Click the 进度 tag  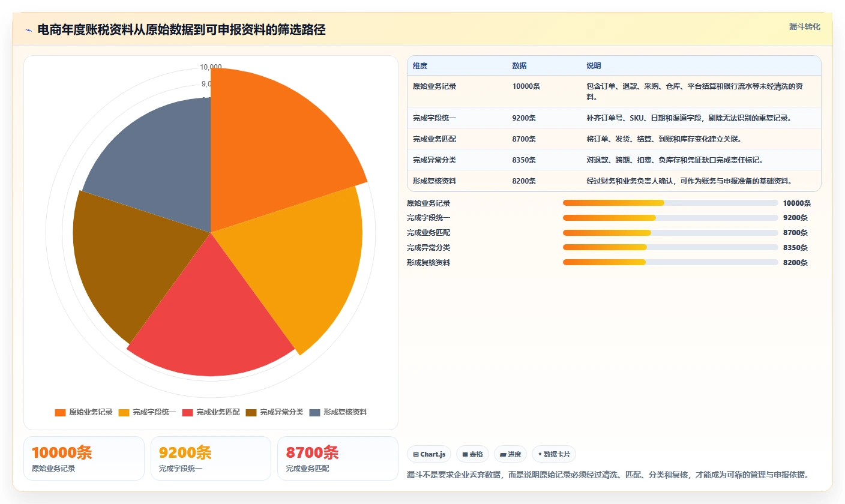coord(511,454)
